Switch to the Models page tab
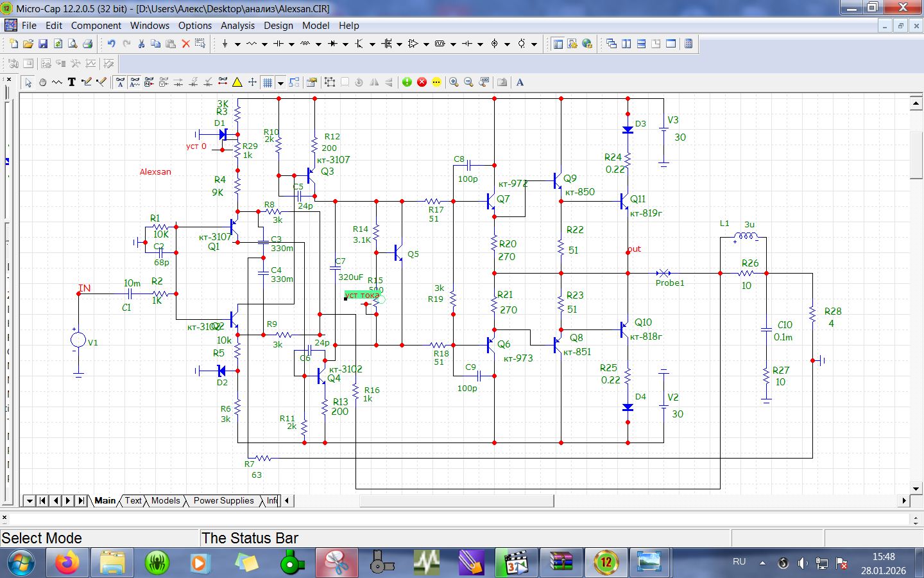Screen dimensions: 924x578 (x=166, y=500)
